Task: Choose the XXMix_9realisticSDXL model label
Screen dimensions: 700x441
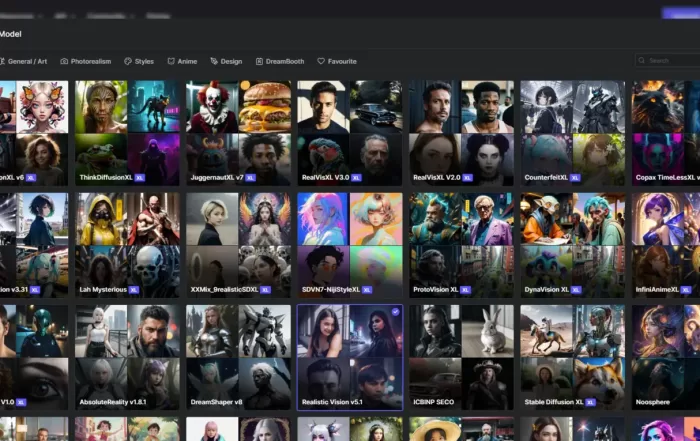Action: [x=224, y=290]
